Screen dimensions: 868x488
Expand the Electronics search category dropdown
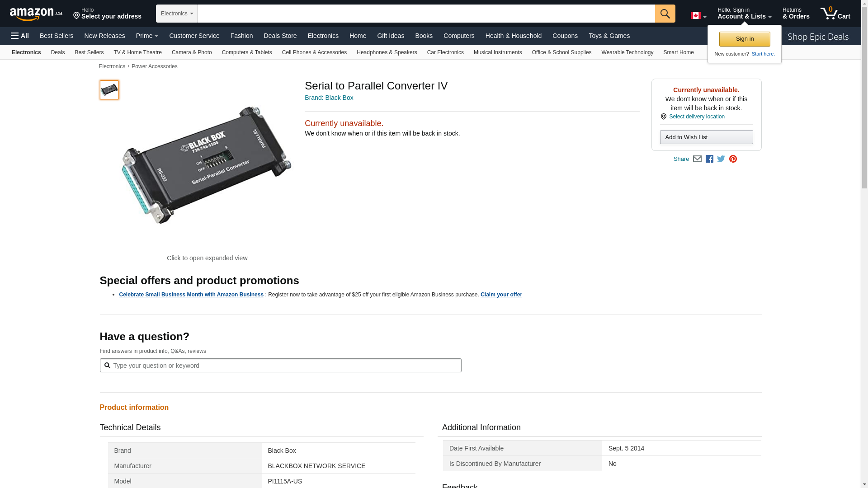(177, 14)
